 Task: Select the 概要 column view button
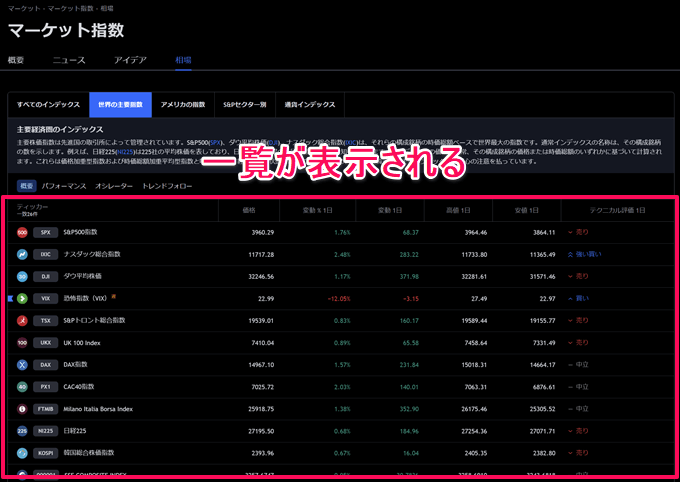point(26,186)
